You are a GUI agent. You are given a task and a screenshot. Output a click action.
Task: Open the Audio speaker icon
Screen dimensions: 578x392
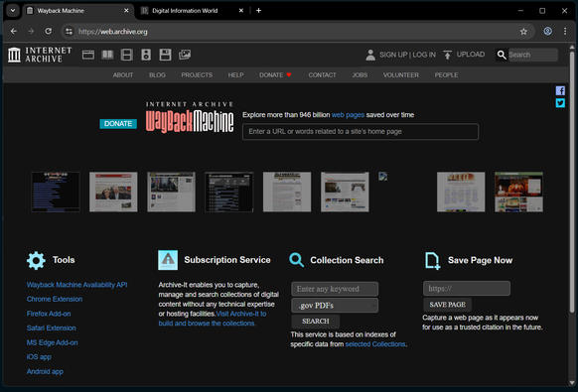pos(146,55)
